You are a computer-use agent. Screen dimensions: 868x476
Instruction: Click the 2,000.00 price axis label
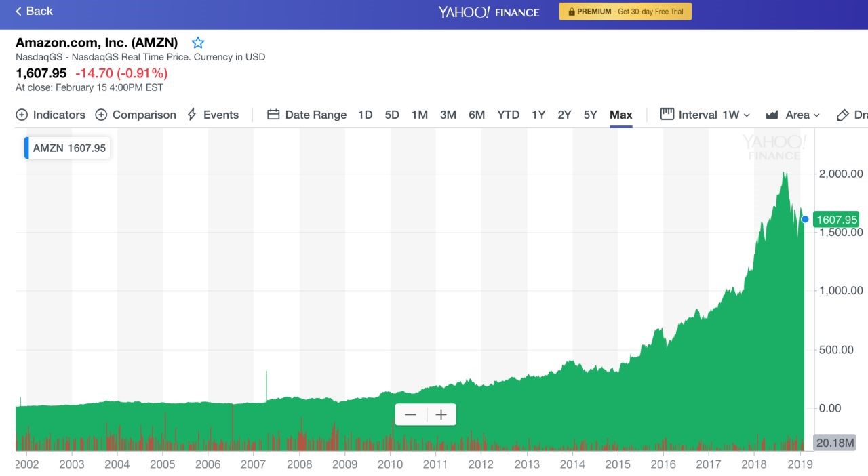point(841,174)
